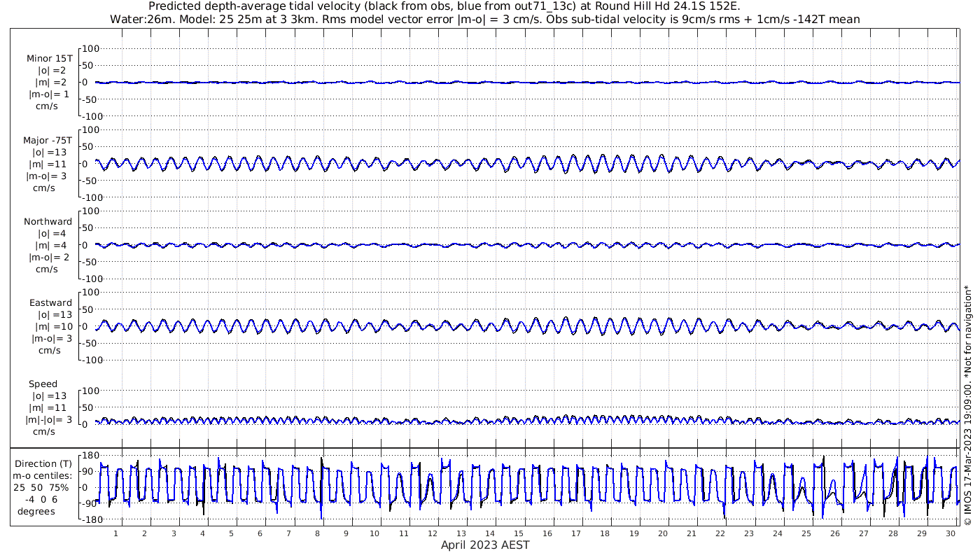
Task: Select the 'Major -75T' panel label
Action: coord(48,140)
